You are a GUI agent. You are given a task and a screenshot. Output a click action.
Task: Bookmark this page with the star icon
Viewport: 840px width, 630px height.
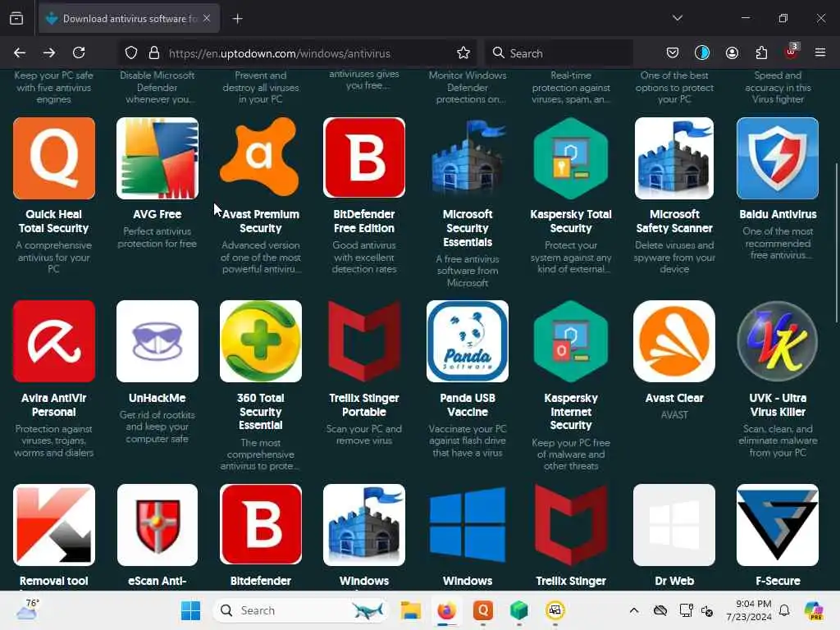pos(463,52)
